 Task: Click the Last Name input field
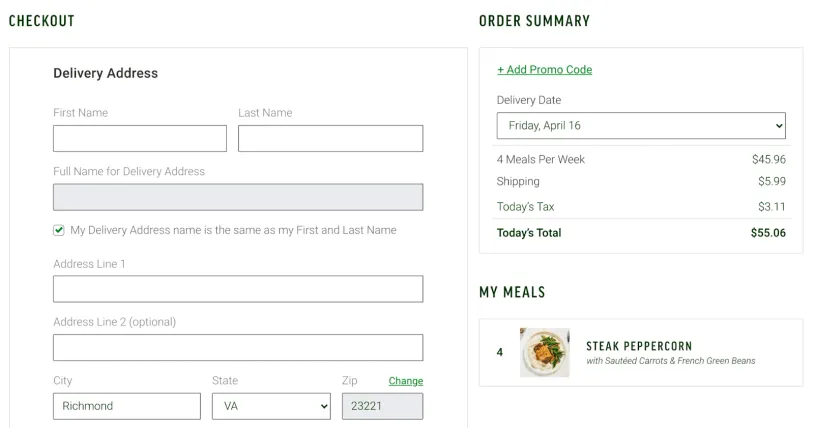330,138
